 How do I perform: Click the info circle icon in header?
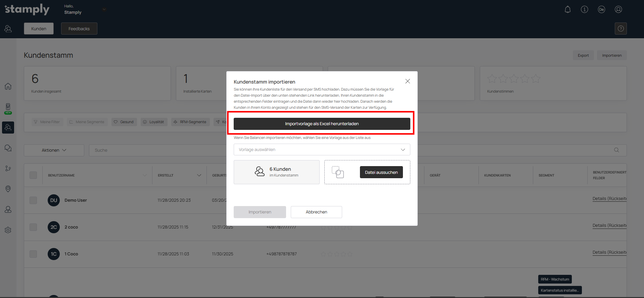[x=584, y=9]
